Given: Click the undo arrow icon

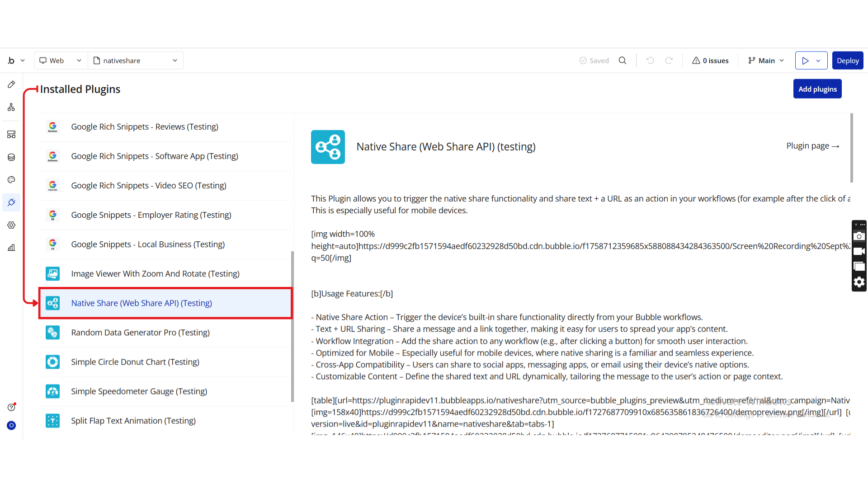Looking at the screenshot, I should pos(650,61).
